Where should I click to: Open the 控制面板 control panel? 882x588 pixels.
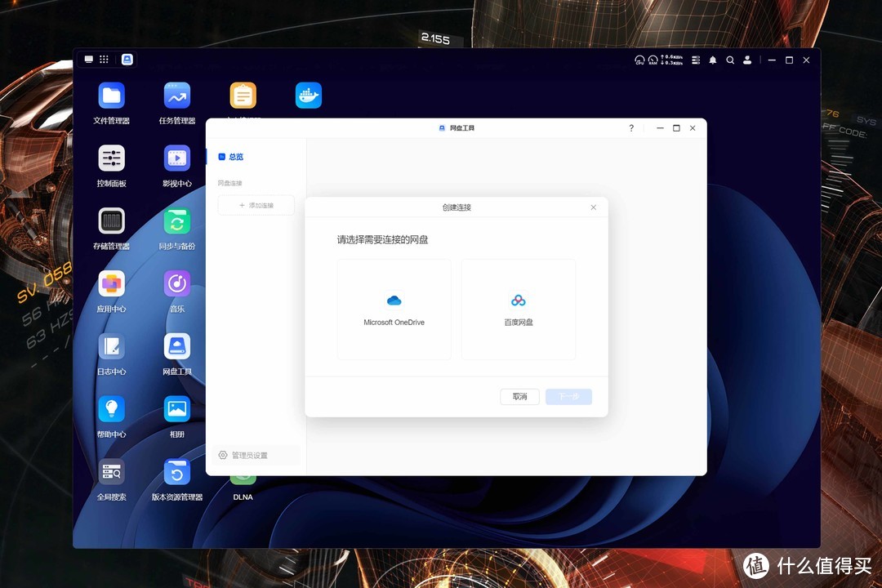[x=111, y=163]
